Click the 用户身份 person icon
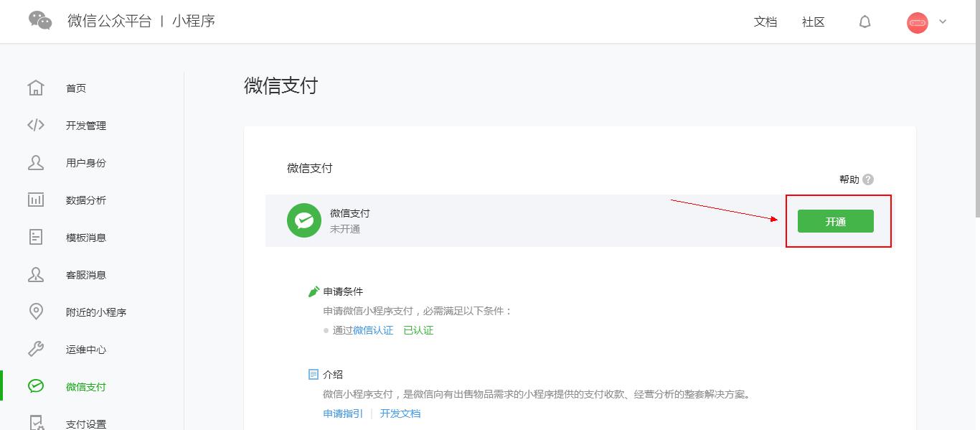980x430 pixels. (x=36, y=162)
